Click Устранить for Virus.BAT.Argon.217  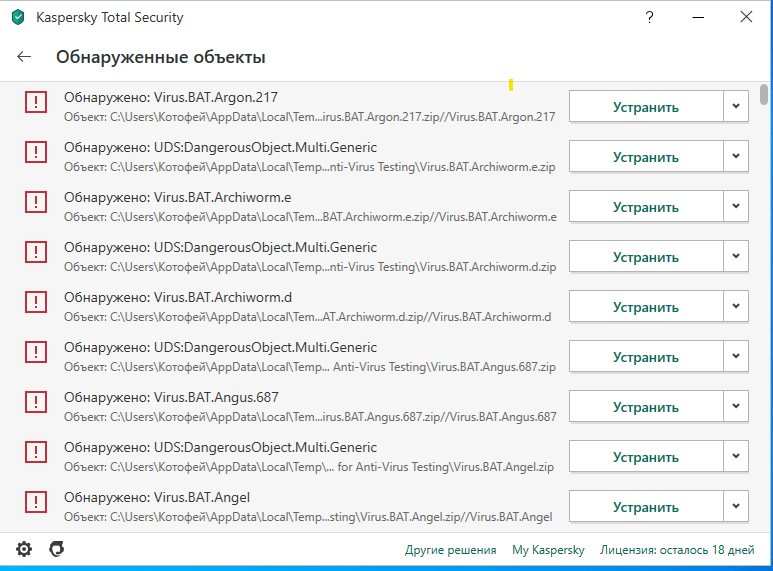pos(646,106)
